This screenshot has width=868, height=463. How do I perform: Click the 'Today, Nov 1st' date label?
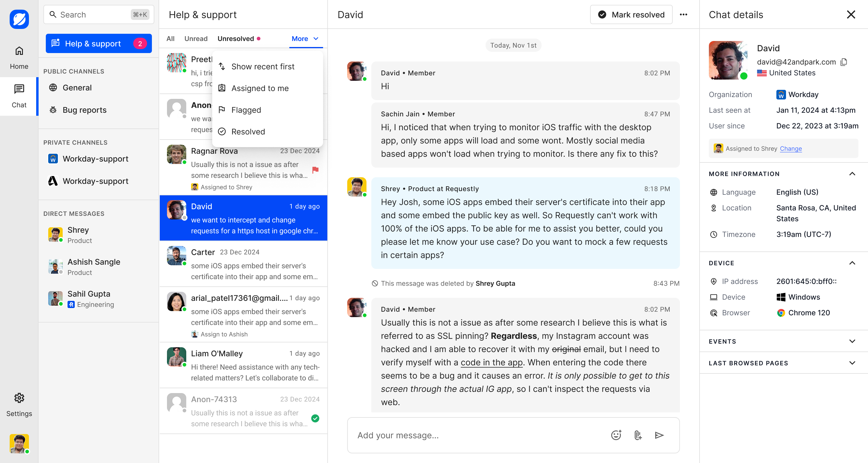click(513, 45)
